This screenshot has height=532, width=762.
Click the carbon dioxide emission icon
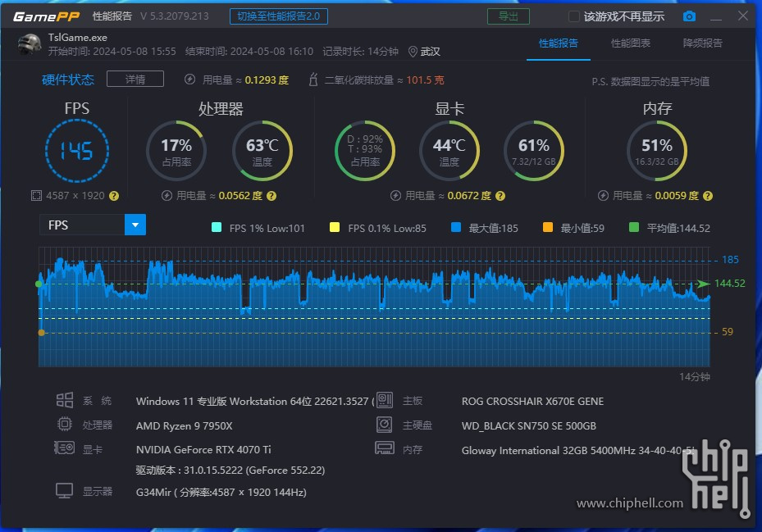(313, 80)
